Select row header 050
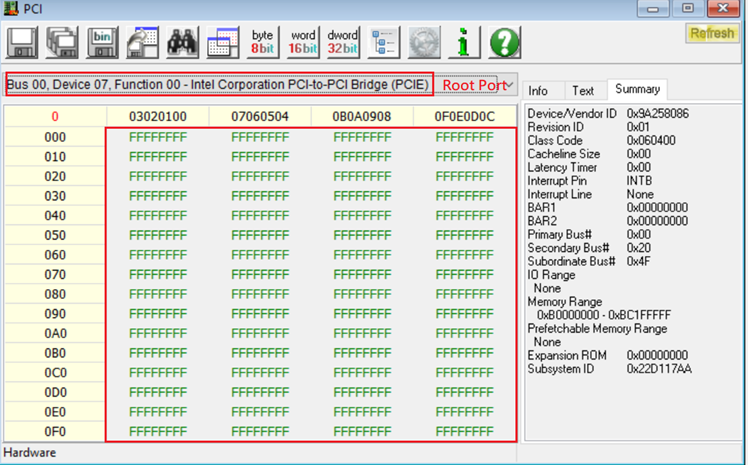Image resolution: width=748 pixels, height=465 pixels. 55,235
